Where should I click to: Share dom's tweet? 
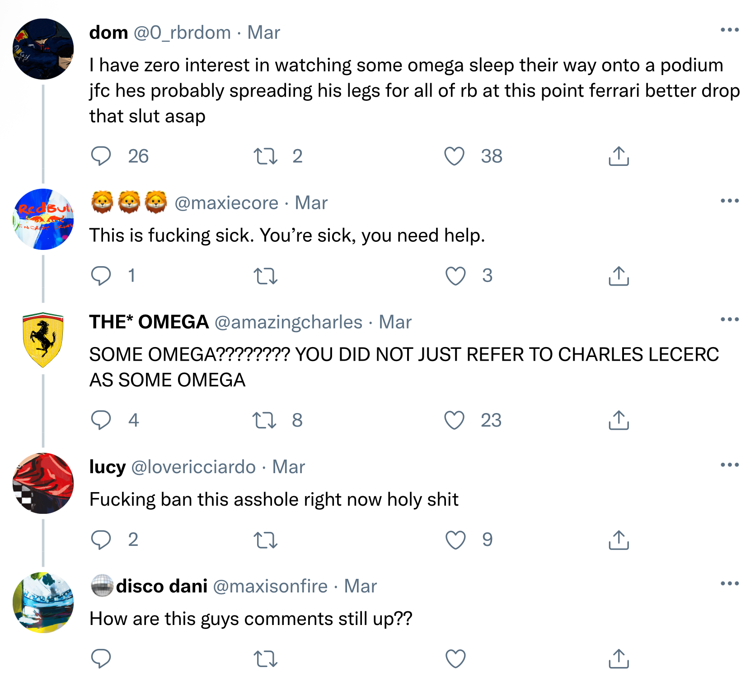(x=619, y=156)
